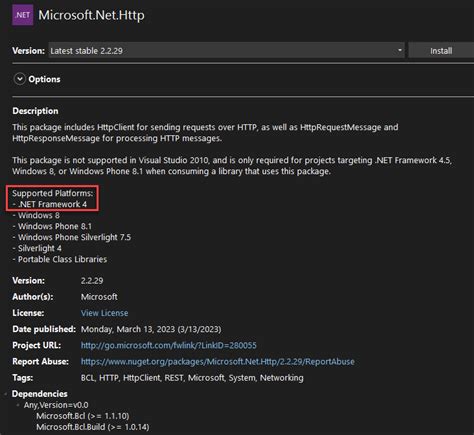474x435 pixels.
Task: Click the date published Monday, March 13, 2023
Action: tap(151, 329)
